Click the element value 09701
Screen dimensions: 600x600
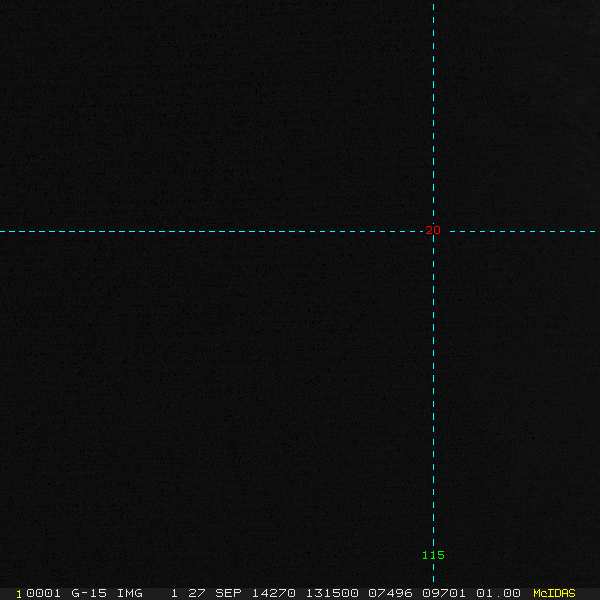pyautogui.click(x=444, y=593)
